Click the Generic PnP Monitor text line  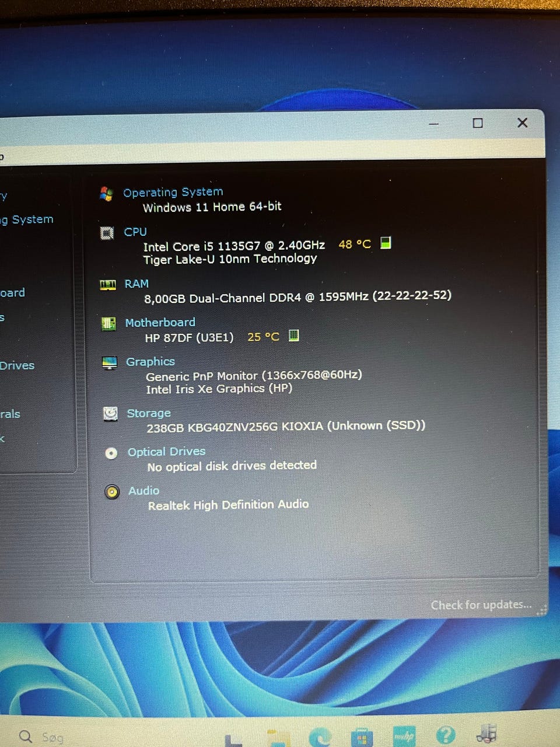point(254,375)
